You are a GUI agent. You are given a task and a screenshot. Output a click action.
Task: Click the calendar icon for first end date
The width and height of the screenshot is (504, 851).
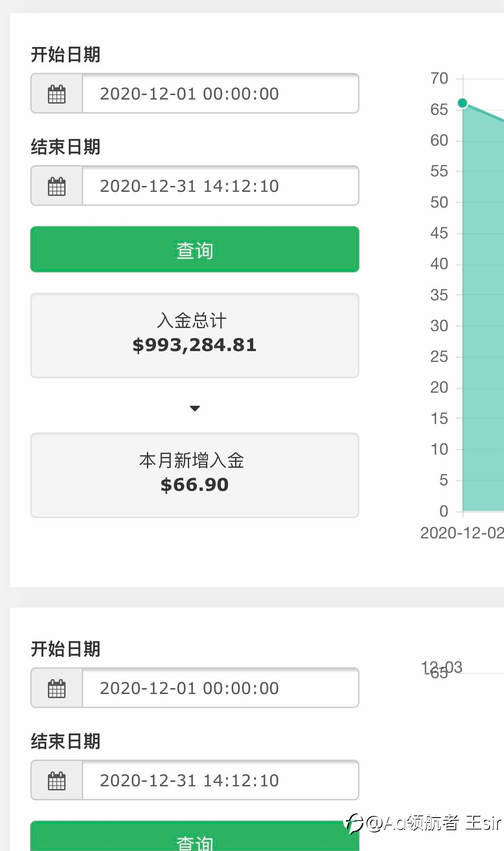pos(57,186)
